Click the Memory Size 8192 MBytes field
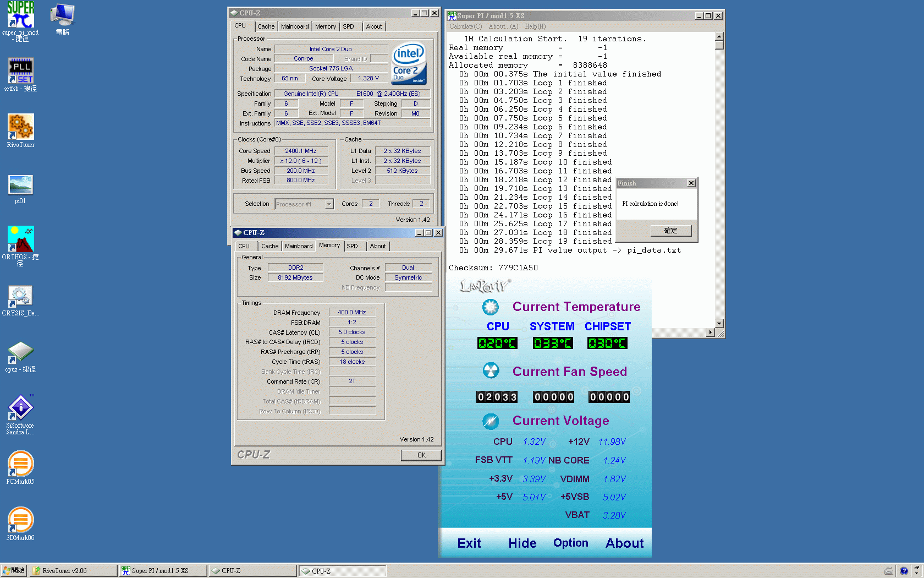 click(295, 277)
